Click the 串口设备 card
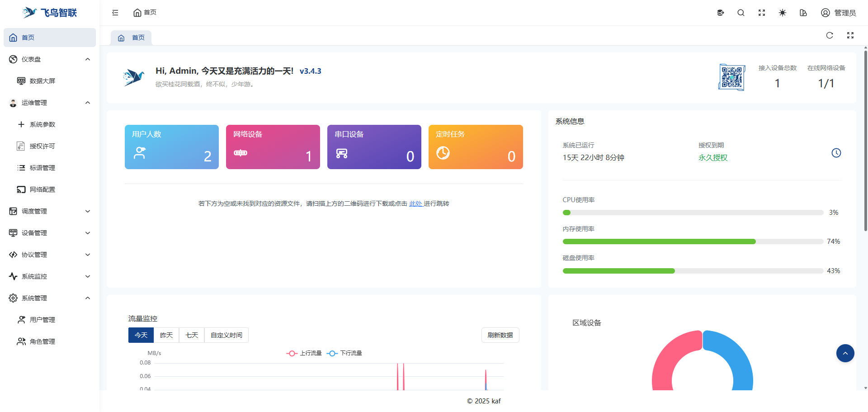868x412 pixels. pos(374,147)
